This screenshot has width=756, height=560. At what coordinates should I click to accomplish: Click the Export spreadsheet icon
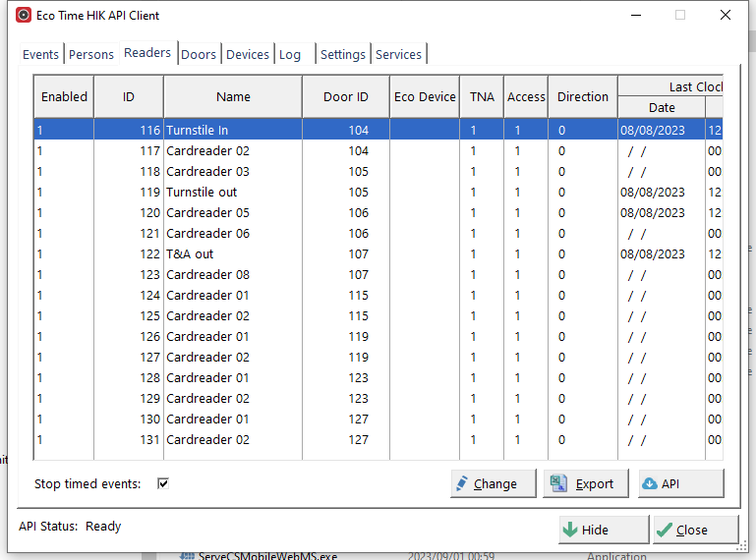coord(558,483)
